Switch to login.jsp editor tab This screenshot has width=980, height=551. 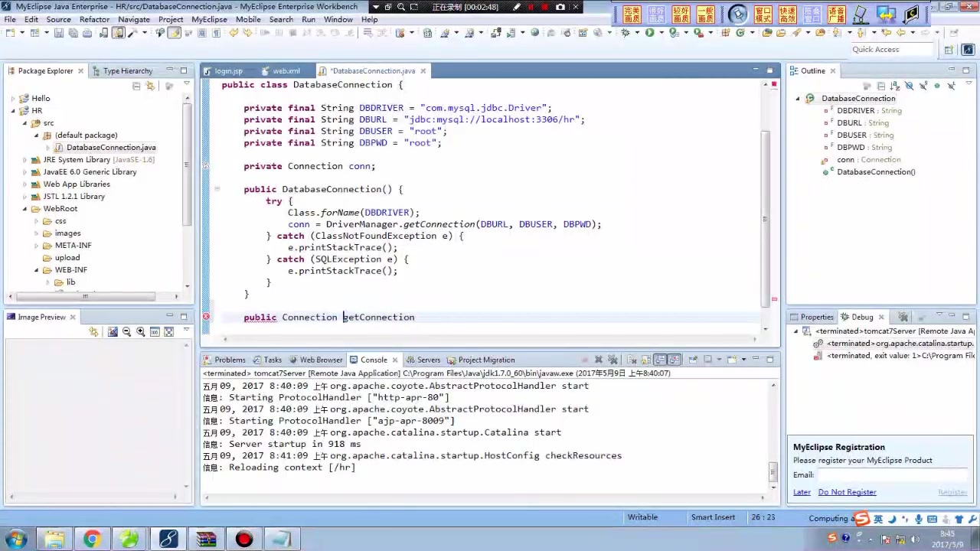(228, 70)
